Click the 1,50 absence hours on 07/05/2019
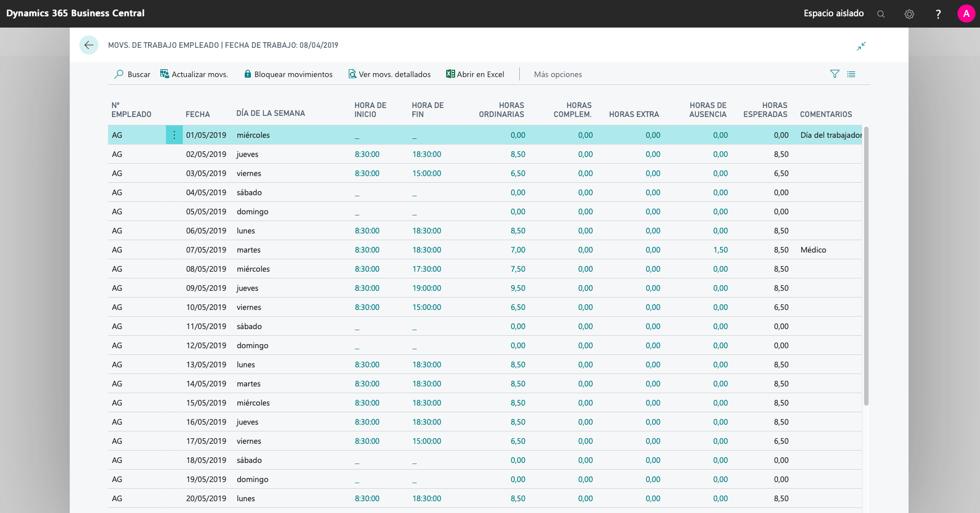The width and height of the screenshot is (980, 513). click(720, 250)
